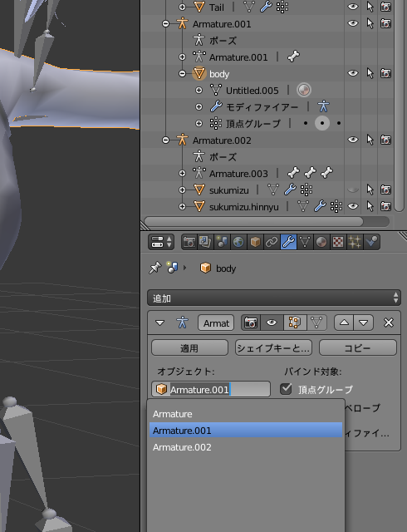The height and width of the screenshot is (532, 407).
Task: Open the Object constraints chain tab
Action: [272, 242]
